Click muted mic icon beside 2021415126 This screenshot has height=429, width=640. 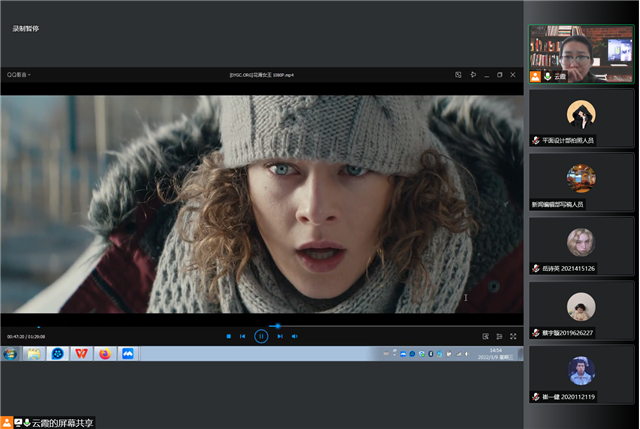[536, 269]
